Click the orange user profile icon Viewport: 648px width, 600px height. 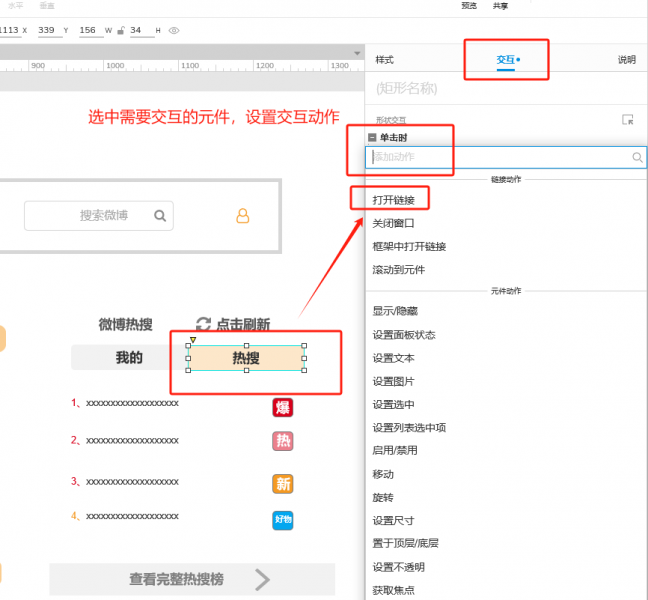[x=243, y=216]
